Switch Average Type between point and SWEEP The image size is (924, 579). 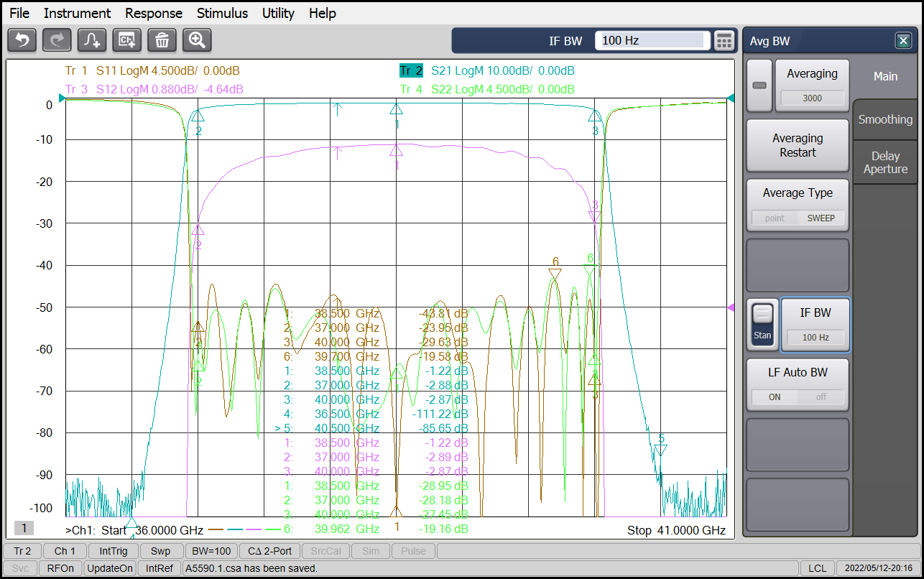[798, 218]
